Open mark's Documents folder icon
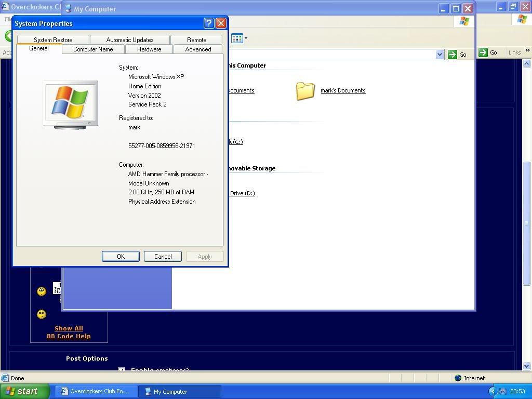 coord(305,91)
